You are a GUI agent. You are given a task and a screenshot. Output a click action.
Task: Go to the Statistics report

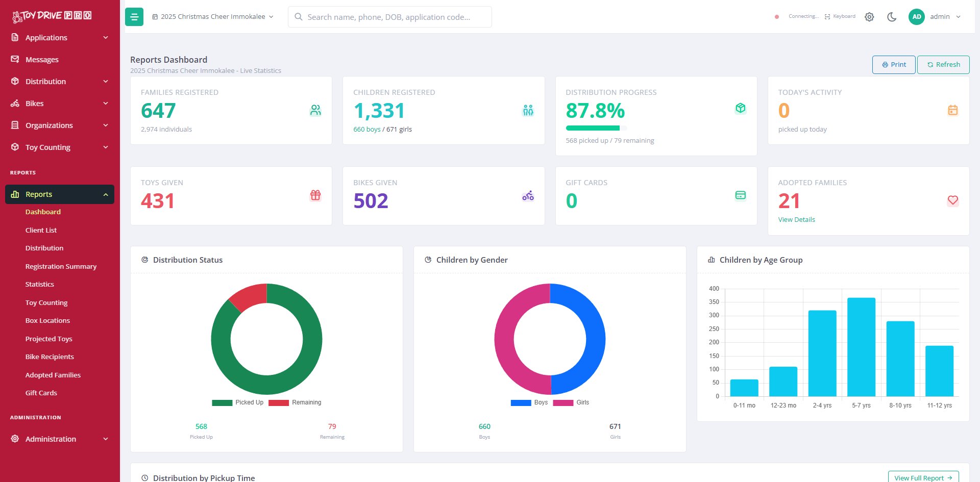coord(39,284)
